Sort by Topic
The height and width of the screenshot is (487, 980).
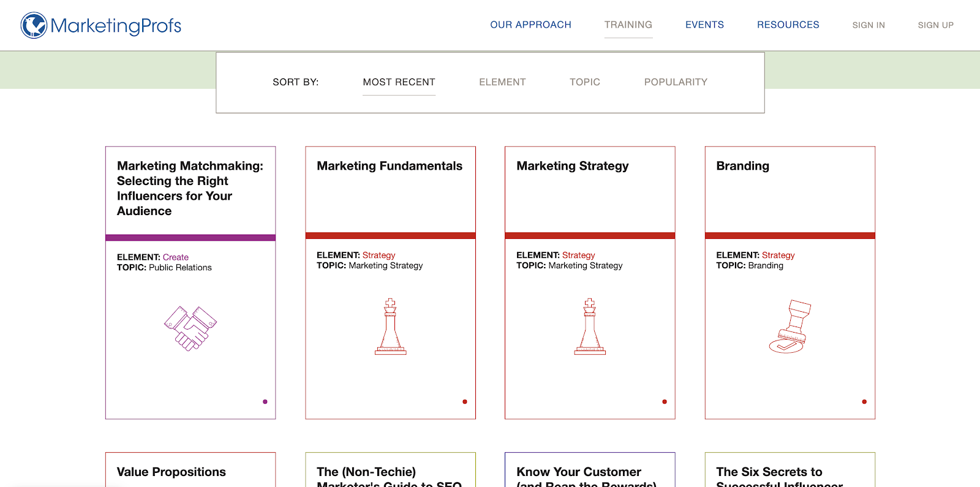click(585, 82)
